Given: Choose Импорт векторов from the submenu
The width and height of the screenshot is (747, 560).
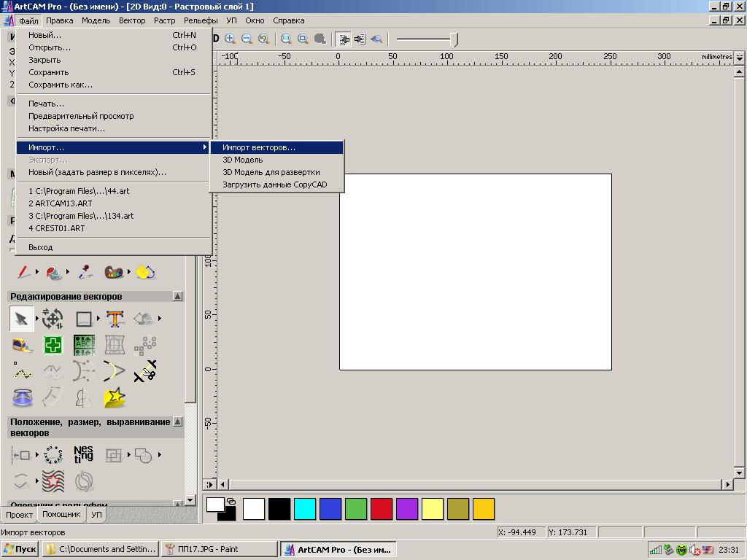Looking at the screenshot, I should (x=276, y=147).
